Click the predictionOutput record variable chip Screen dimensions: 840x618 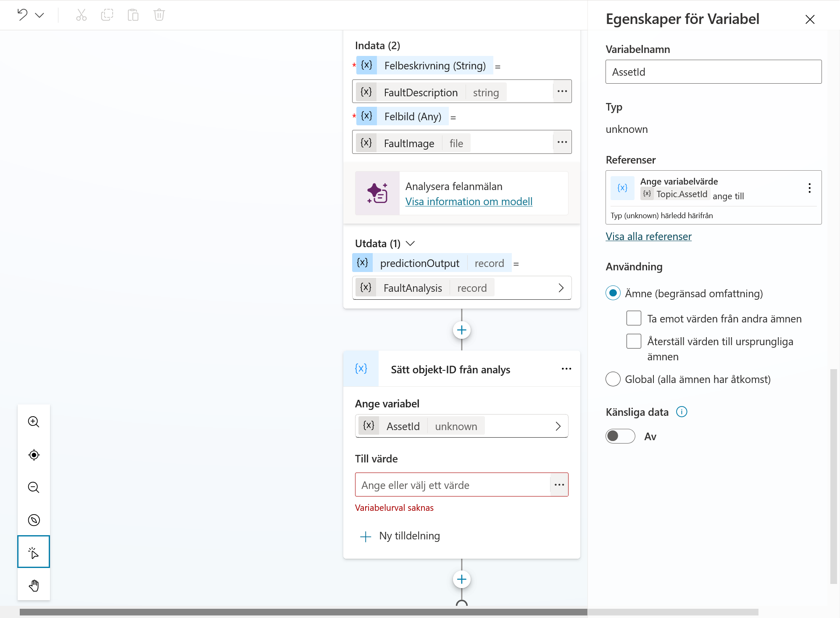click(432, 263)
